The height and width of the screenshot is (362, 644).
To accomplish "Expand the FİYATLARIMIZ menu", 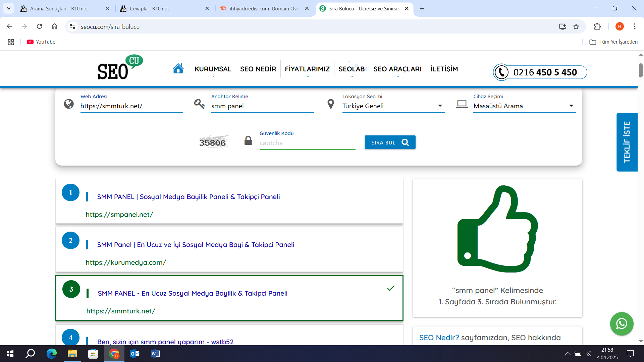I will coord(307,69).
